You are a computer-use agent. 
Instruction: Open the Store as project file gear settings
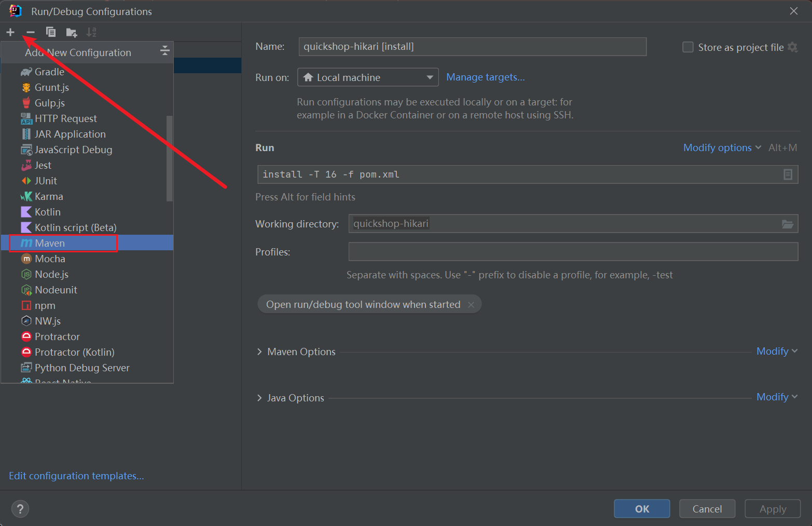click(x=792, y=47)
